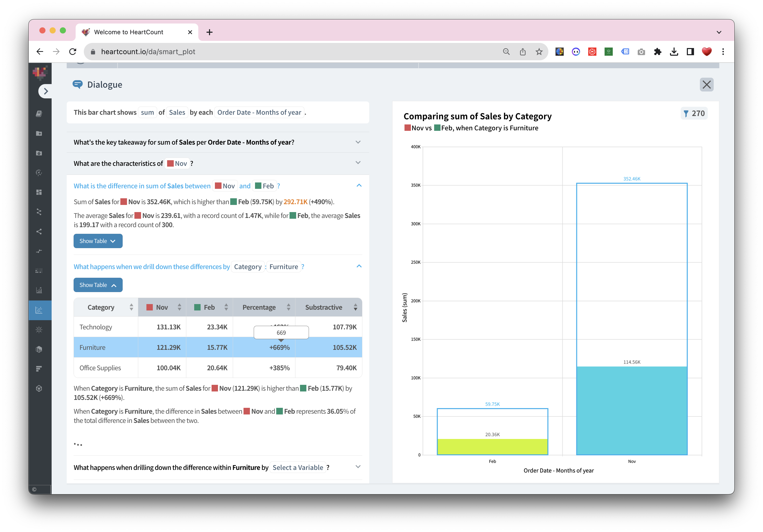
Task: Collapse the drill down by Category section
Action: point(359,267)
